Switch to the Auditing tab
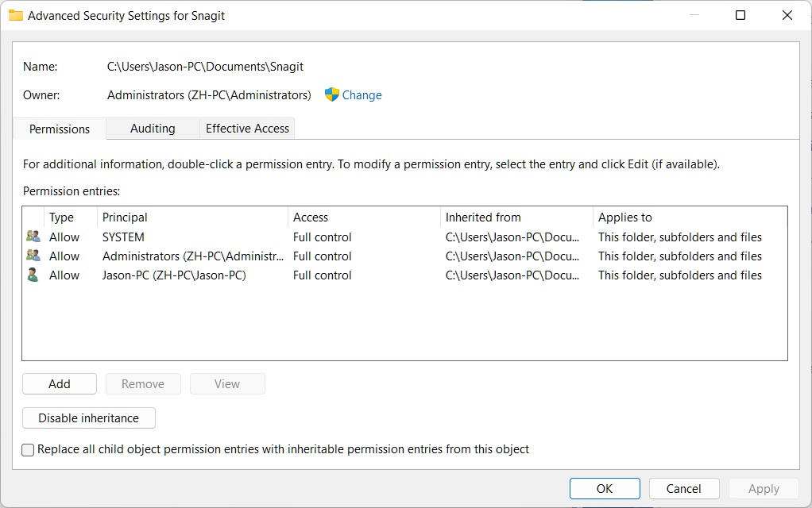 [153, 129]
